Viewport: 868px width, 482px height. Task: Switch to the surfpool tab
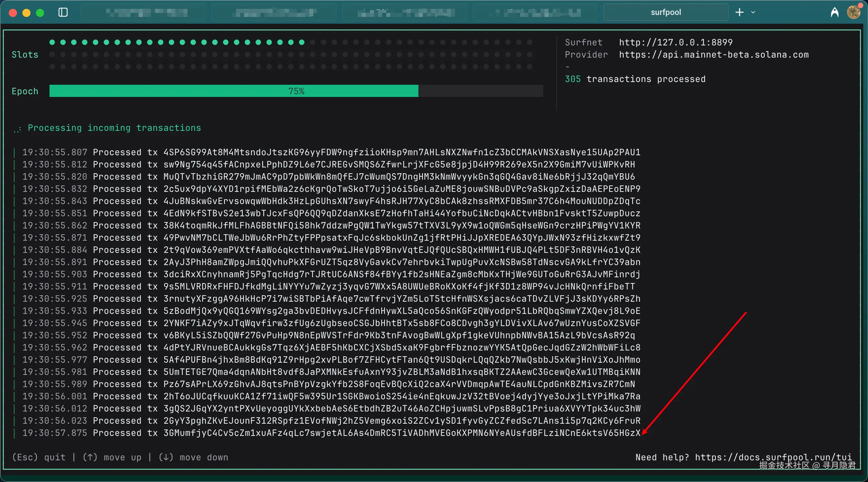666,13
